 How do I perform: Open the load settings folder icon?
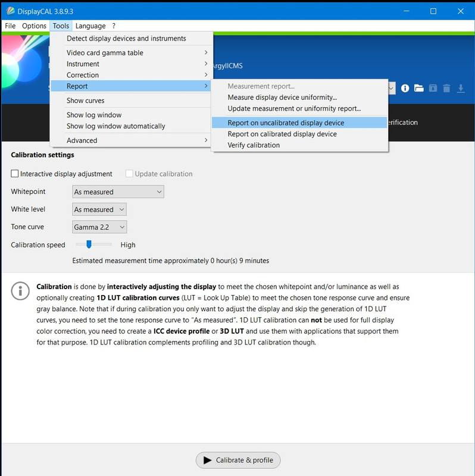(x=419, y=88)
